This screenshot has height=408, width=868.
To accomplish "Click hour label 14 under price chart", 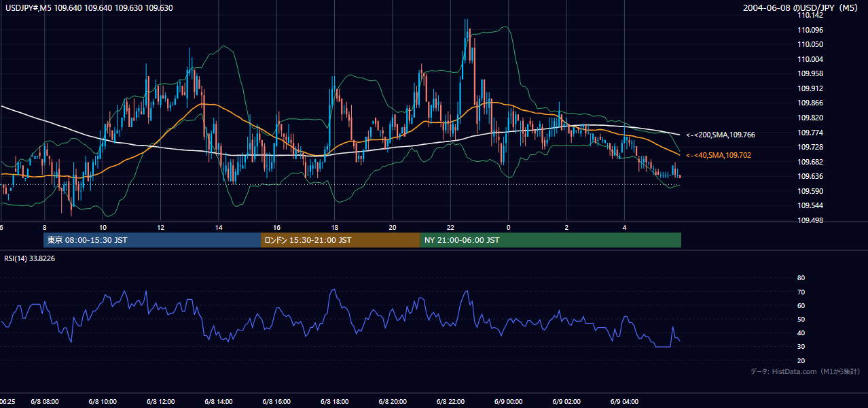I will coord(219,227).
